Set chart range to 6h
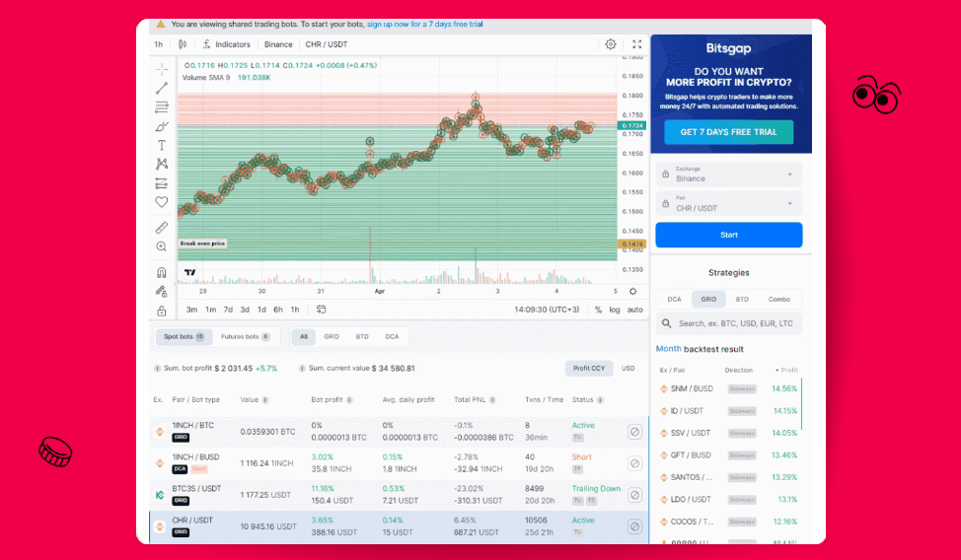 [278, 310]
